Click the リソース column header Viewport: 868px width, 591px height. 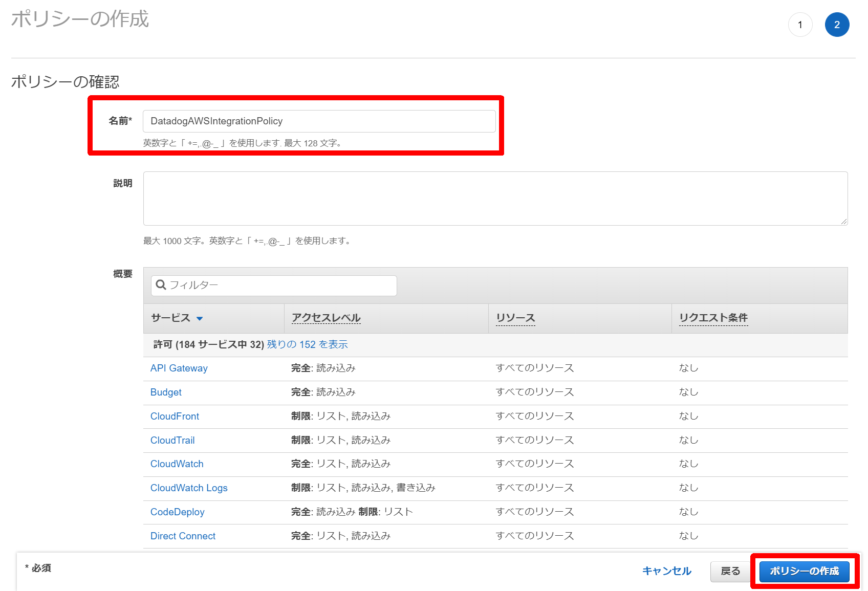515,318
